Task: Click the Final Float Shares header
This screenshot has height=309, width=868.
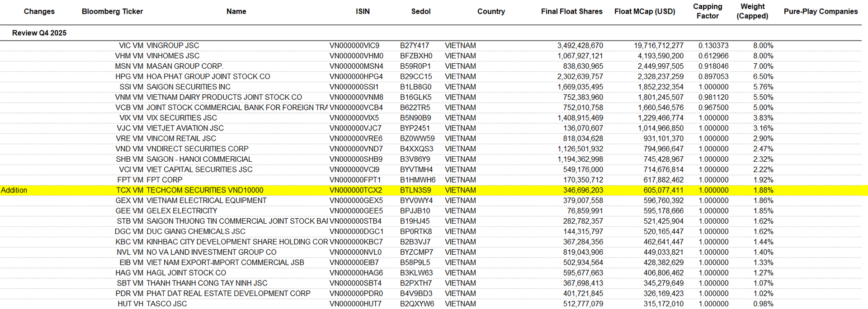Action: (x=571, y=11)
